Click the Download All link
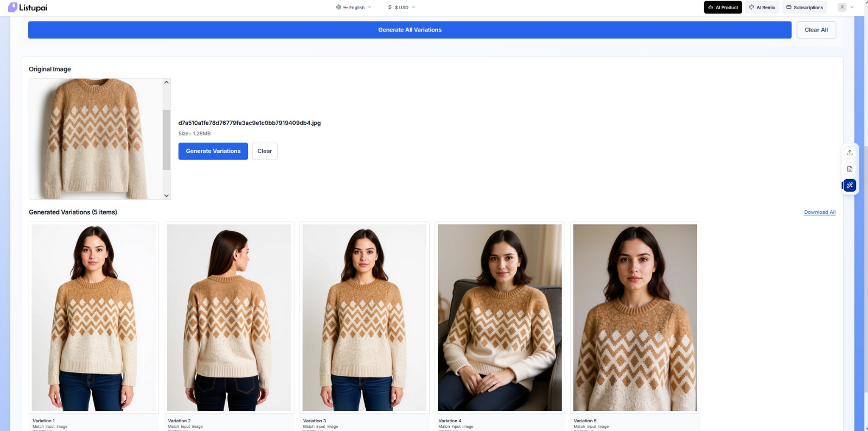 [x=819, y=212]
